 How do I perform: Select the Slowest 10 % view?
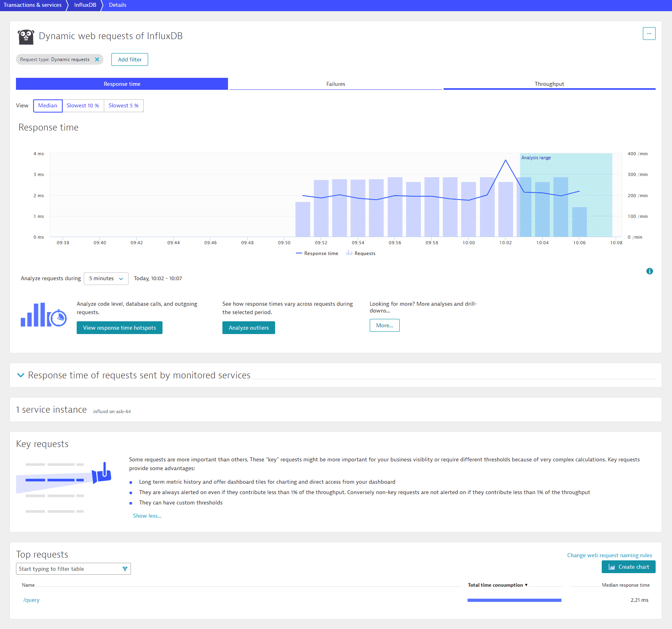click(83, 106)
